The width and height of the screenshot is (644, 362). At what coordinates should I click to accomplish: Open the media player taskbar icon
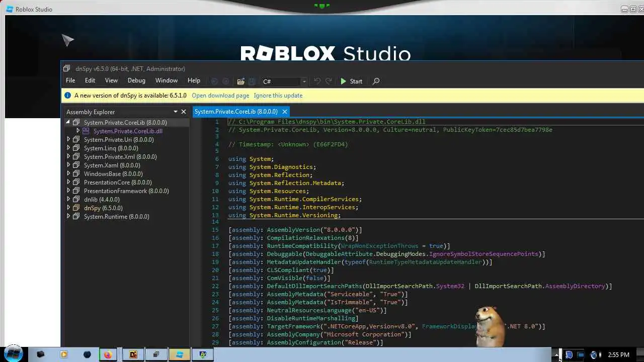(x=64, y=354)
